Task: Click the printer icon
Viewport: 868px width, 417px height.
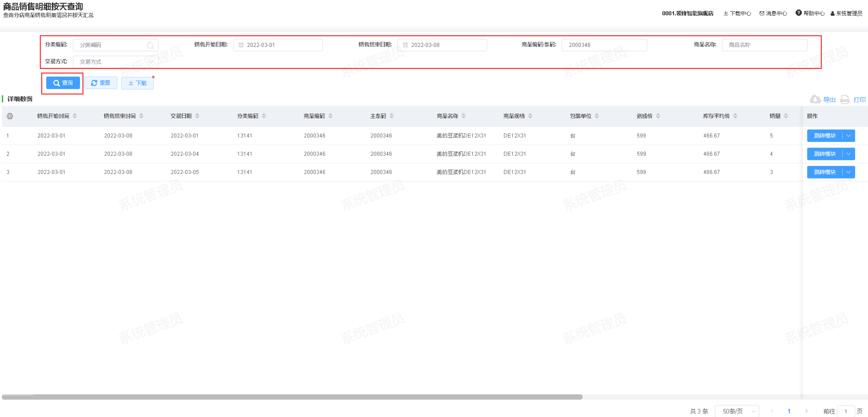Action: point(845,100)
